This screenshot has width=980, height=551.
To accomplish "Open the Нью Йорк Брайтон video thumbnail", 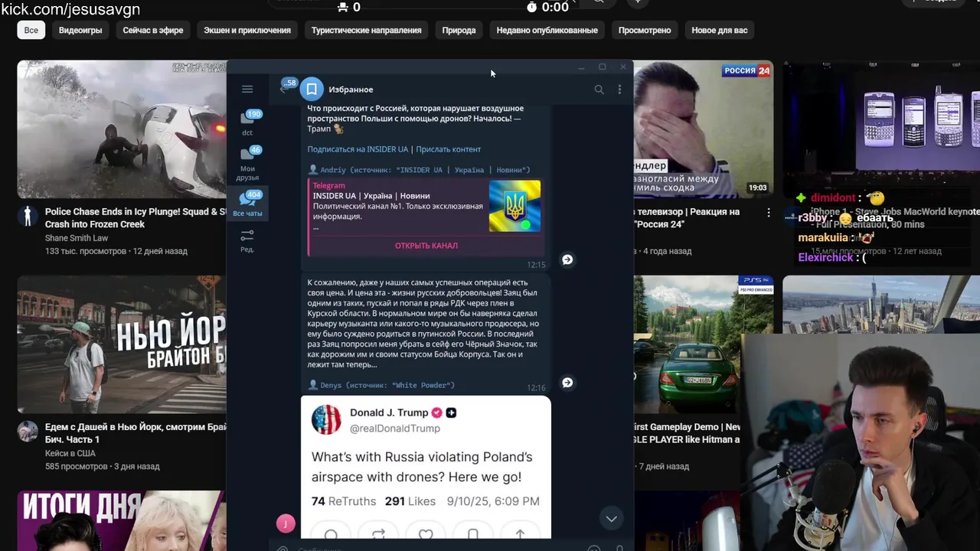I will click(x=122, y=344).
